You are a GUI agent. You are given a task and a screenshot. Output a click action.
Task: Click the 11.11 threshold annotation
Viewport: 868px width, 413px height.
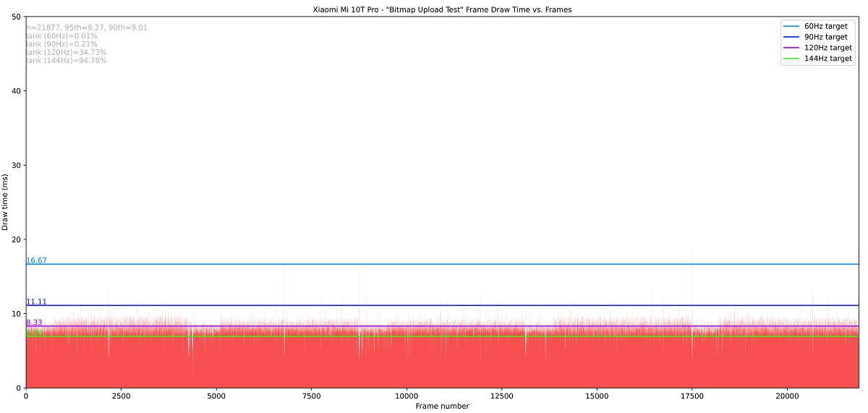(x=36, y=302)
